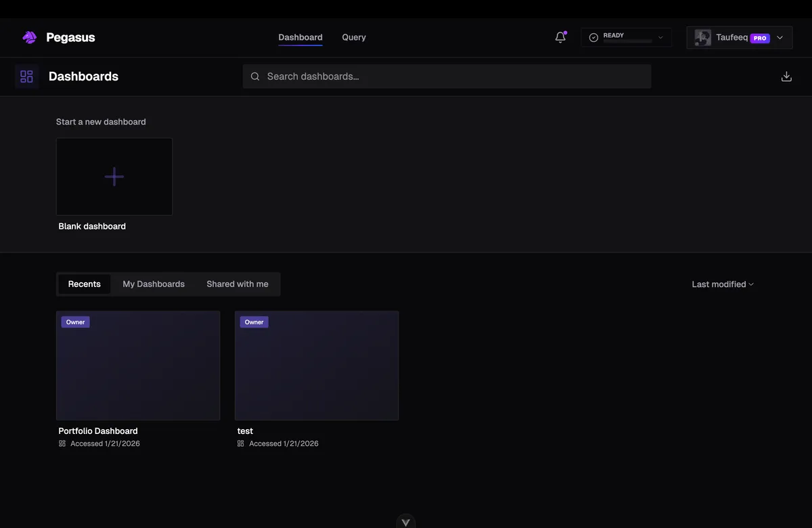Switch to the Query tab

click(x=354, y=37)
